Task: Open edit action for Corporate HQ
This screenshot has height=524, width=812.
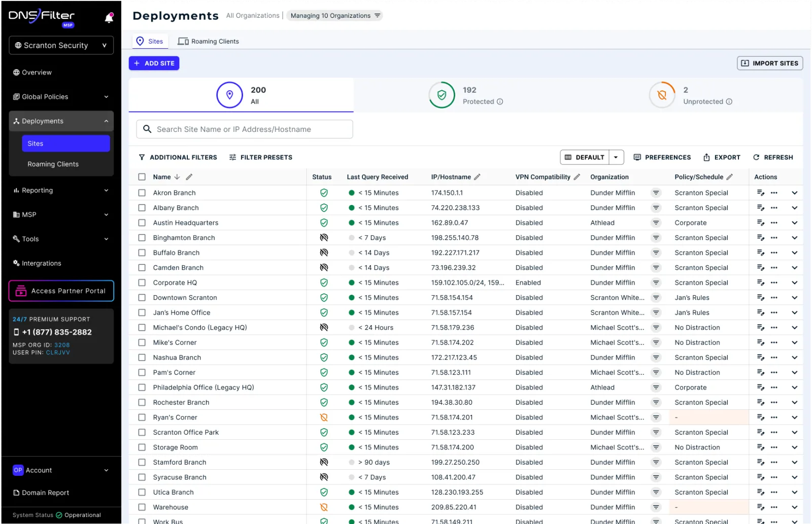Action: click(x=761, y=283)
